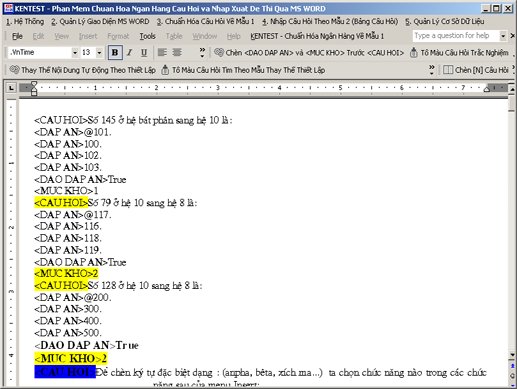Click Chèn DAO DAP AN toolbar icon
The width and height of the screenshot is (517, 389).
coord(219,52)
